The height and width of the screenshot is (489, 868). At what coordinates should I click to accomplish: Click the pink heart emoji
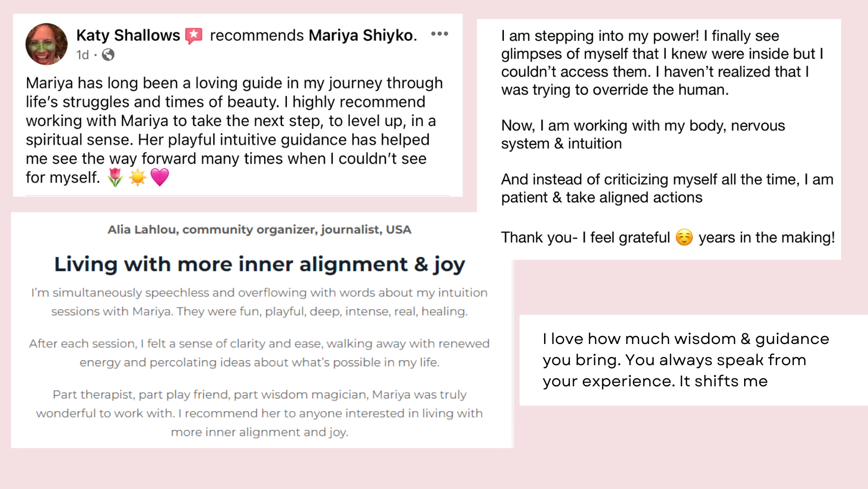pyautogui.click(x=160, y=177)
